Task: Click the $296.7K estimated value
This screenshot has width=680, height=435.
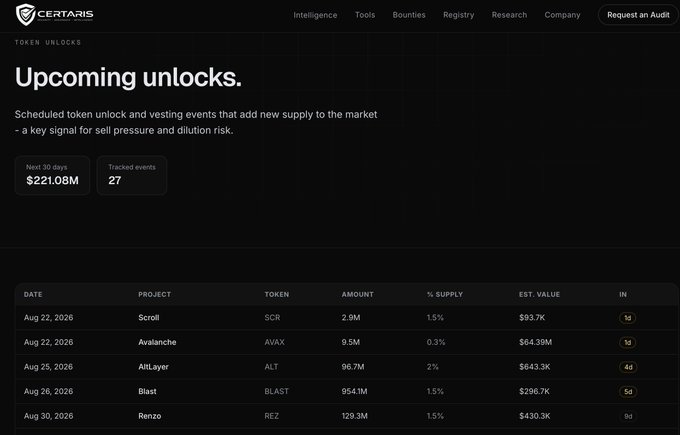Action: [534, 391]
